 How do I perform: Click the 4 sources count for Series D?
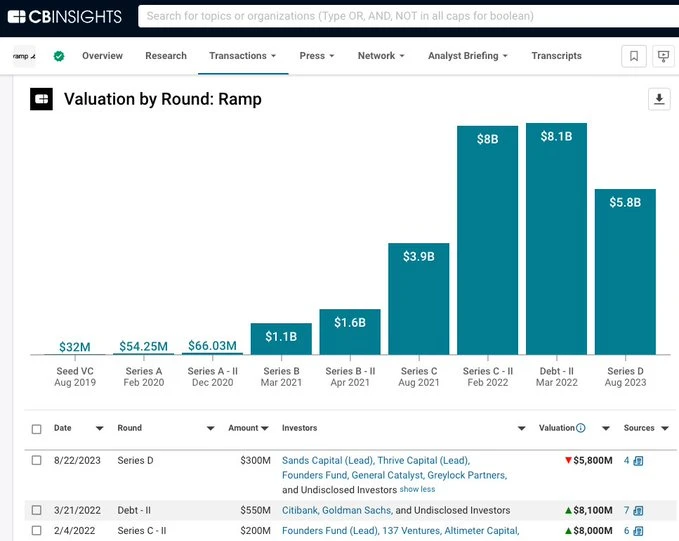point(626,460)
